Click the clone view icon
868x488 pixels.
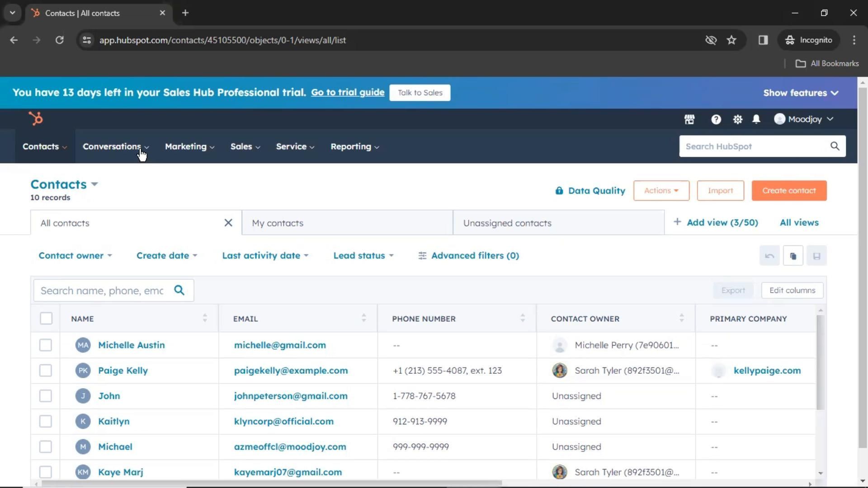click(x=793, y=256)
